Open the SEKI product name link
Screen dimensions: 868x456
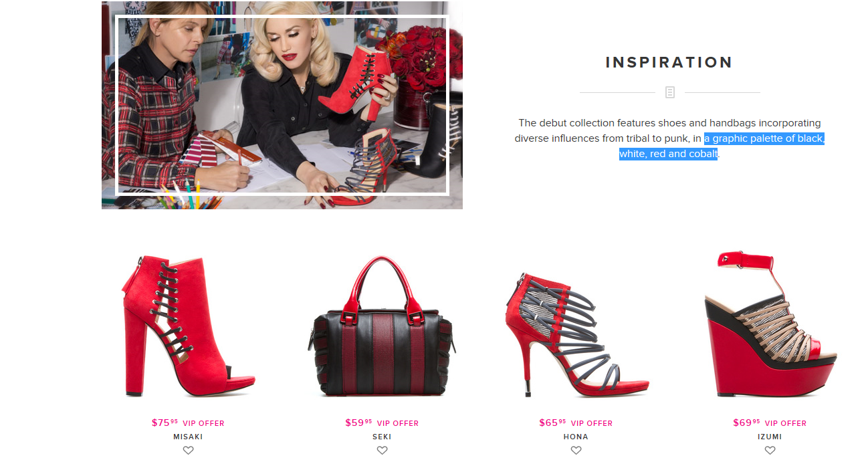pos(382,437)
